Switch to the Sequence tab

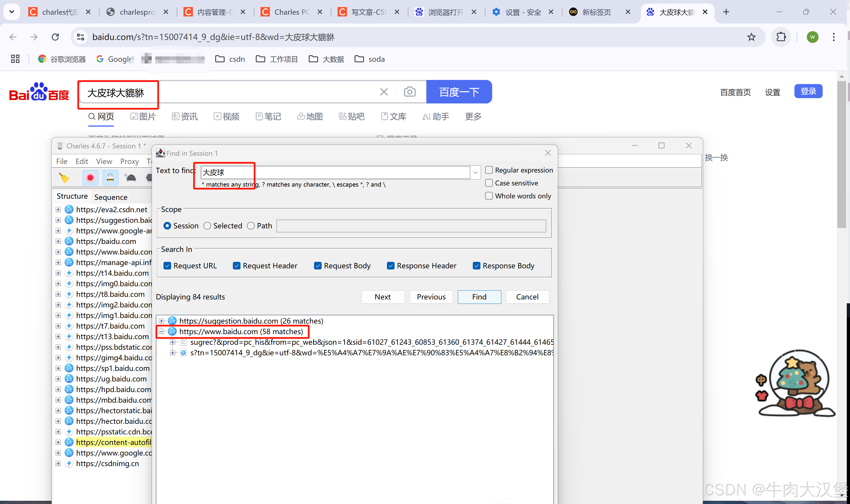pos(111,197)
